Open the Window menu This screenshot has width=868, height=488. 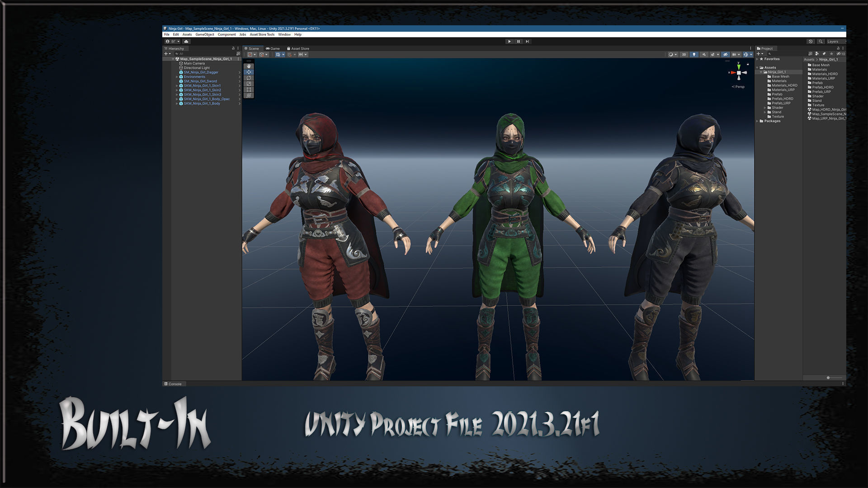tap(284, 34)
